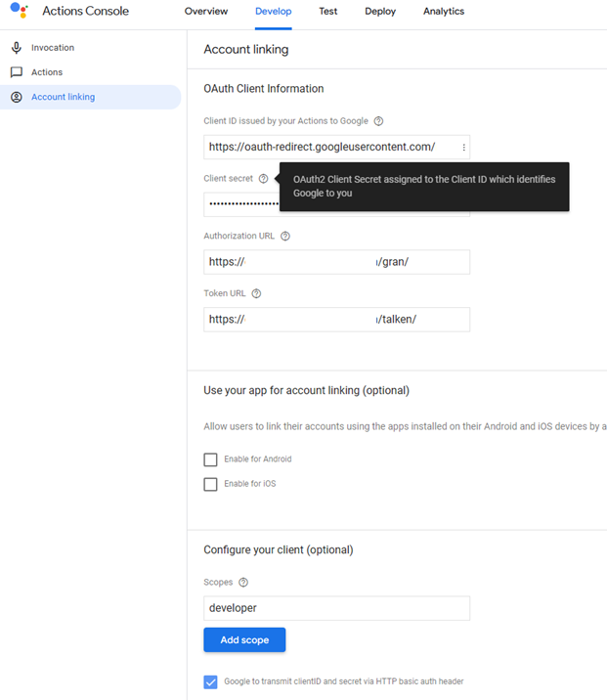Click the Actions chat bubble icon
Viewport: 607px width, 700px height.
(x=17, y=72)
